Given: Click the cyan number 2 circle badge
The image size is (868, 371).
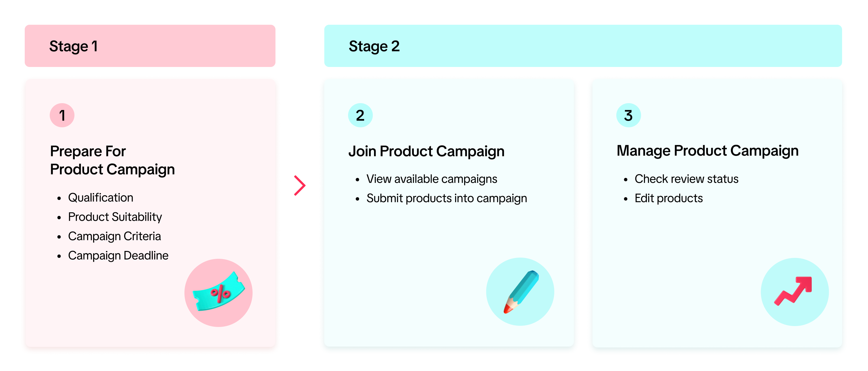Looking at the screenshot, I should coord(360,115).
